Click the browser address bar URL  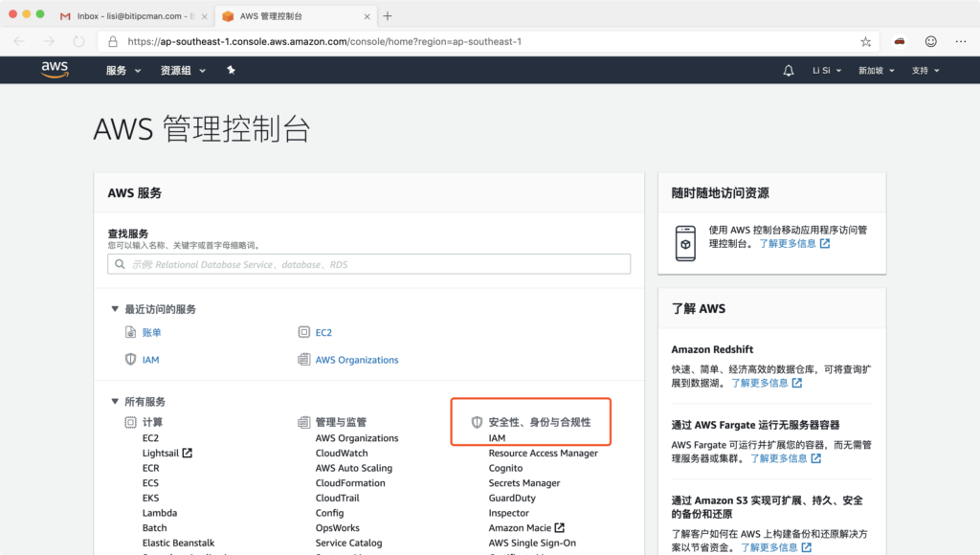pos(324,42)
